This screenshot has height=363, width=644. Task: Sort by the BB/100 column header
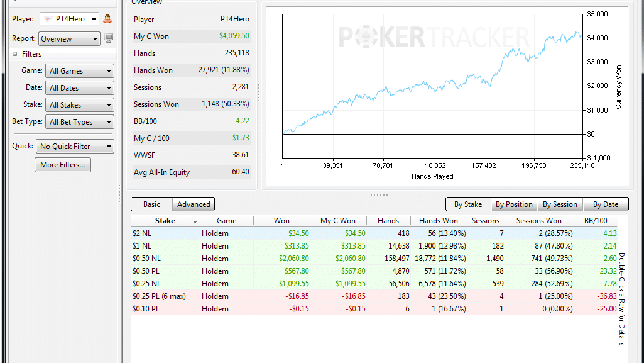pyautogui.click(x=596, y=221)
